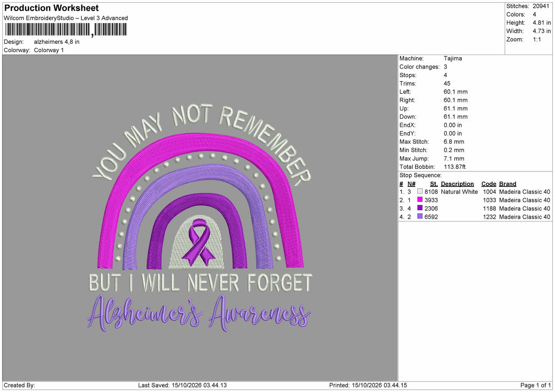The height and width of the screenshot is (392, 555).
Task: Click the Natural White color swatch
Action: [420, 191]
